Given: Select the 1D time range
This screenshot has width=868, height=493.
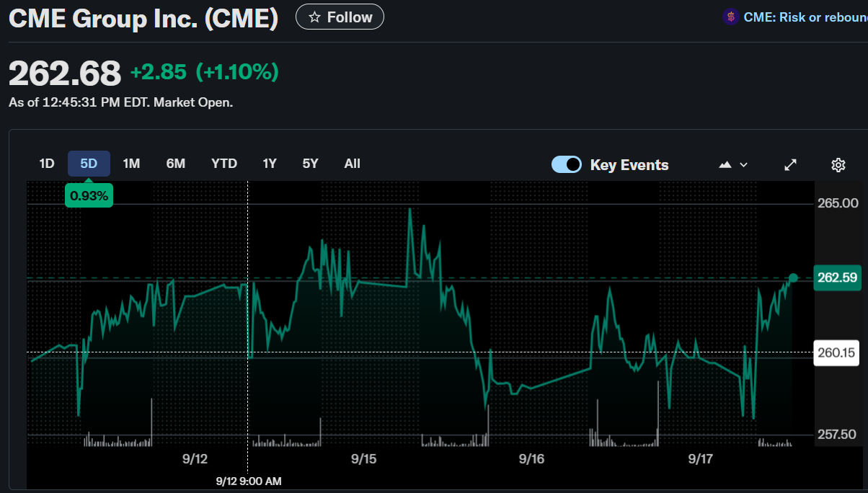Looking at the screenshot, I should tap(47, 164).
